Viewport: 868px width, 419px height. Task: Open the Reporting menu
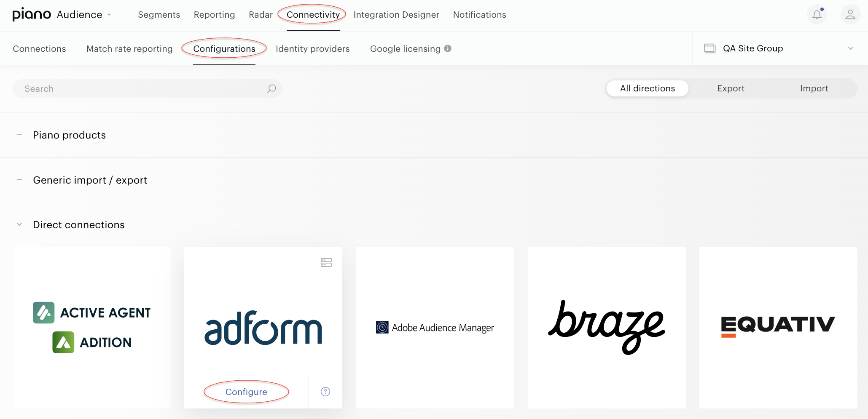[214, 15]
